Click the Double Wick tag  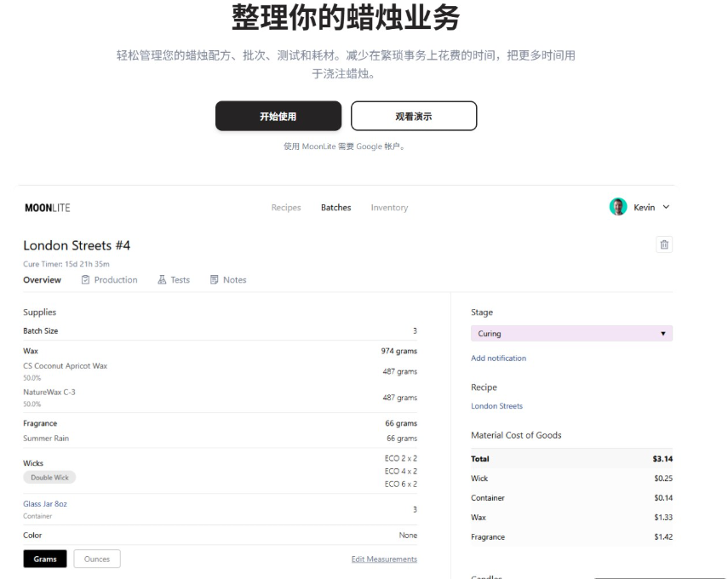pos(49,478)
